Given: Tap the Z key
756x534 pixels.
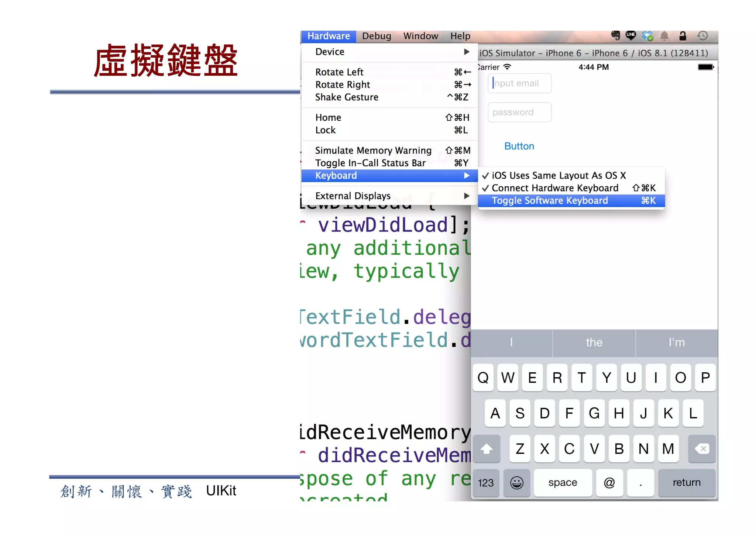Looking at the screenshot, I should pos(520,449).
